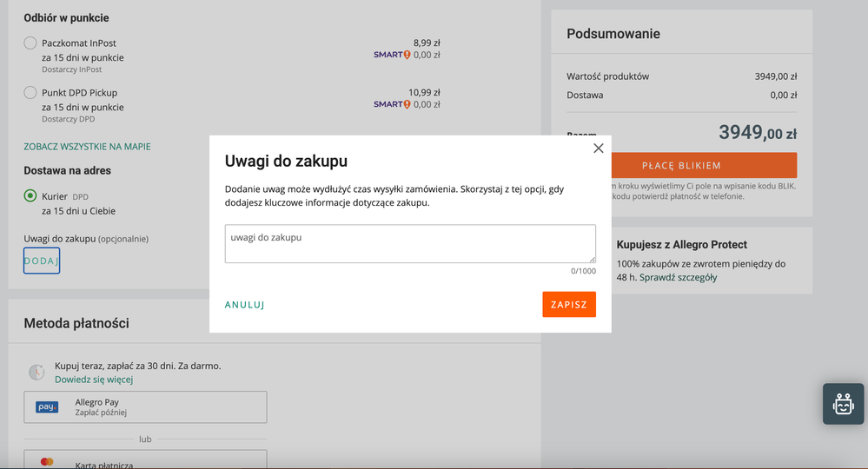
Task: Click the 8,99 zł InPost price
Action: (427, 43)
